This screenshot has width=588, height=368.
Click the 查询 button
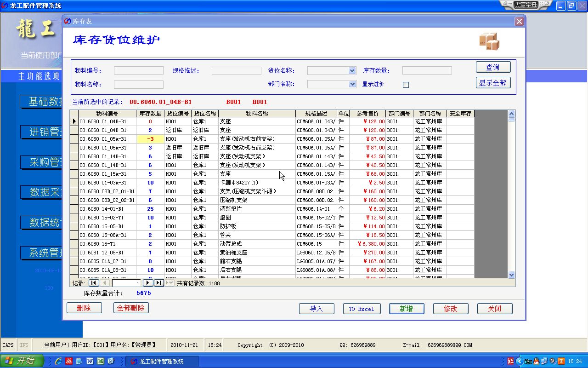coord(493,67)
